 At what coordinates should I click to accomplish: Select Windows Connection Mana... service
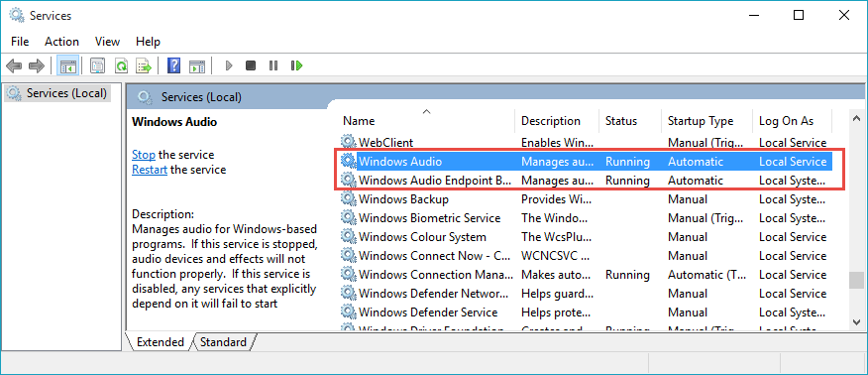pyautogui.click(x=436, y=274)
